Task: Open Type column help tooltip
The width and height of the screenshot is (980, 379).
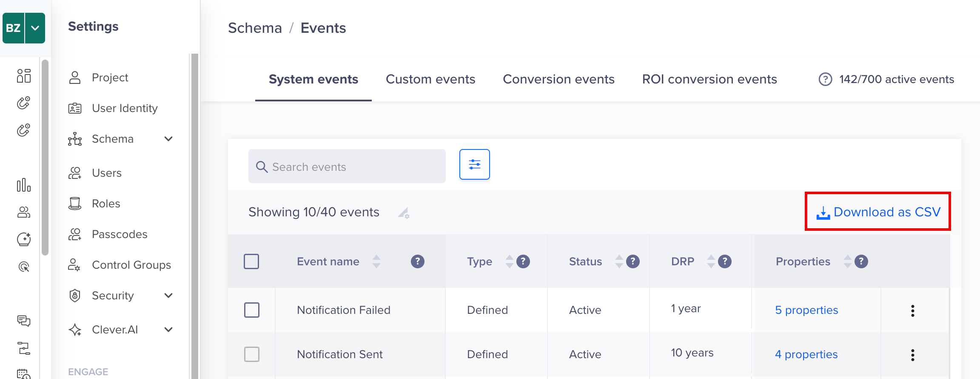Action: [x=523, y=261]
